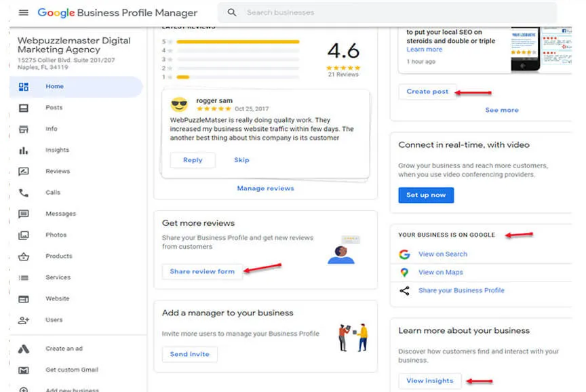Open Website in the sidebar
586x392 pixels.
coord(76,299)
